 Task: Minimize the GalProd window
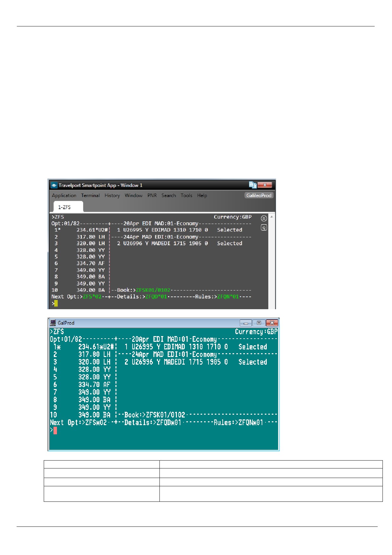(246, 323)
